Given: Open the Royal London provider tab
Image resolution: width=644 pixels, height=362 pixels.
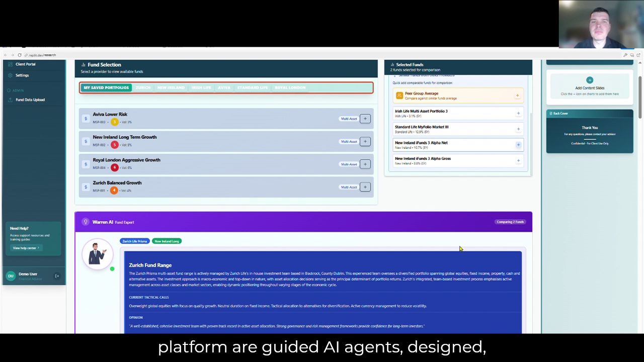Looking at the screenshot, I should (x=290, y=87).
